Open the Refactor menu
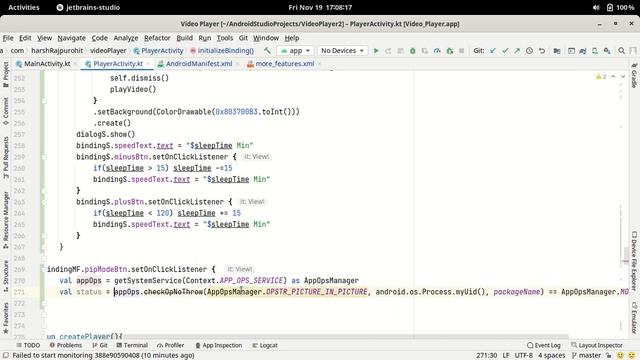 (157, 38)
